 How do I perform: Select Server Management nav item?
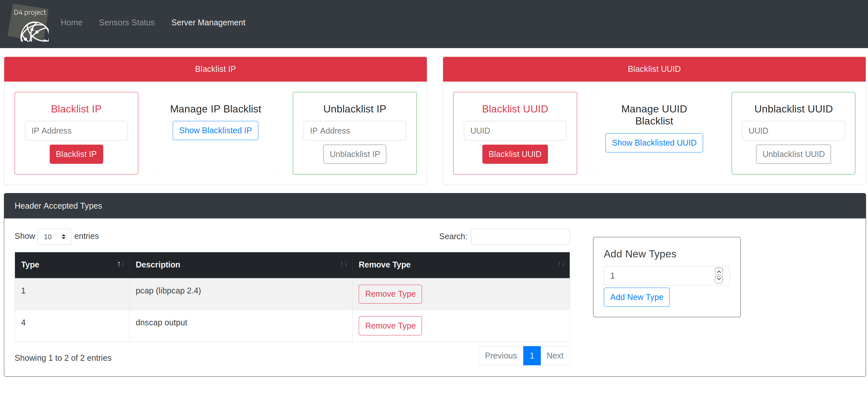tap(208, 23)
